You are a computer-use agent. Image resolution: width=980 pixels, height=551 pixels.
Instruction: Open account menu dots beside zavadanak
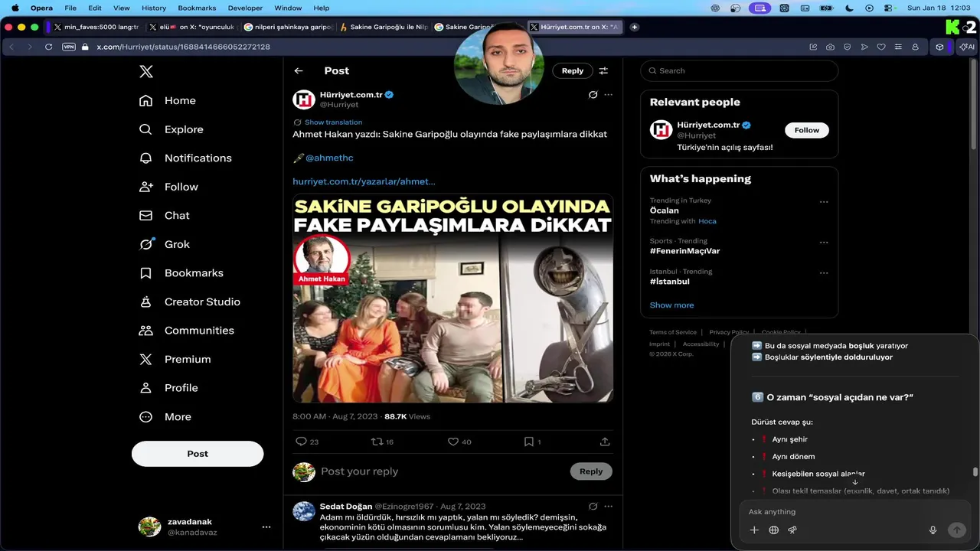pyautogui.click(x=266, y=527)
